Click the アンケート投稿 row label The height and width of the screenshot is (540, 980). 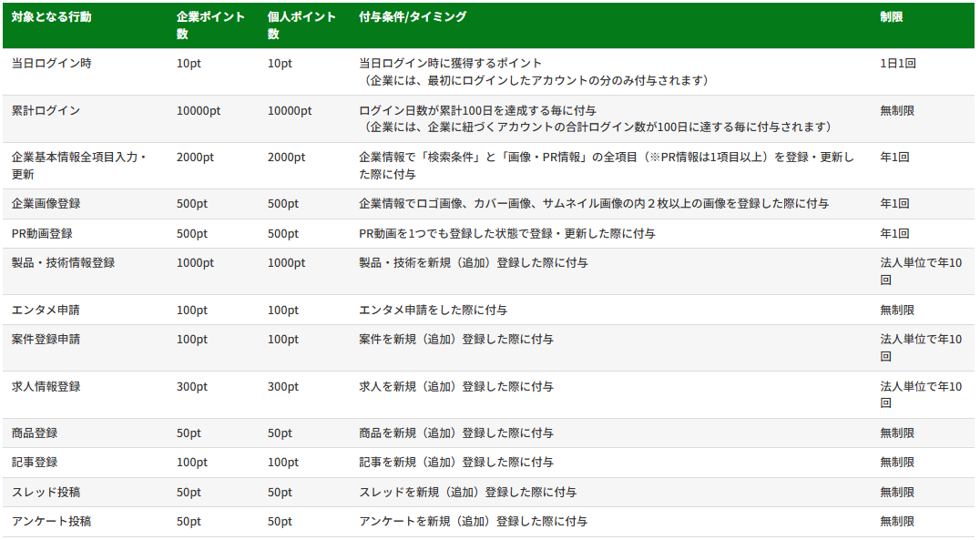click(51, 522)
